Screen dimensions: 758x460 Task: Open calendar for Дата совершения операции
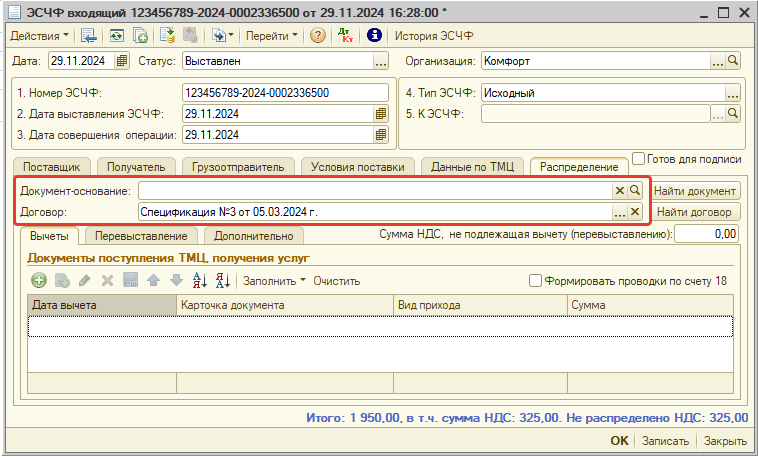(x=381, y=135)
